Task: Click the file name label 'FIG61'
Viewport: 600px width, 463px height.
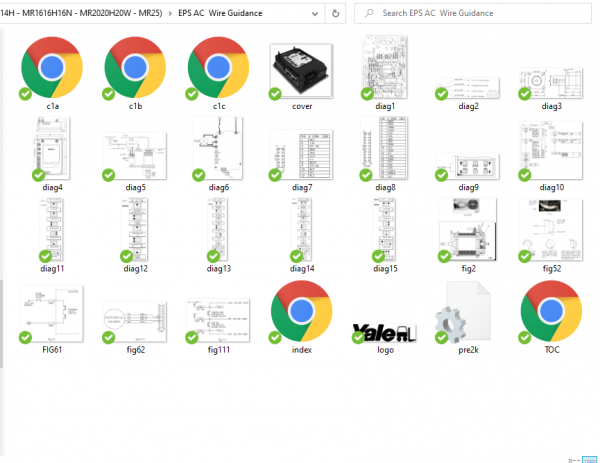Action: [x=52, y=350]
